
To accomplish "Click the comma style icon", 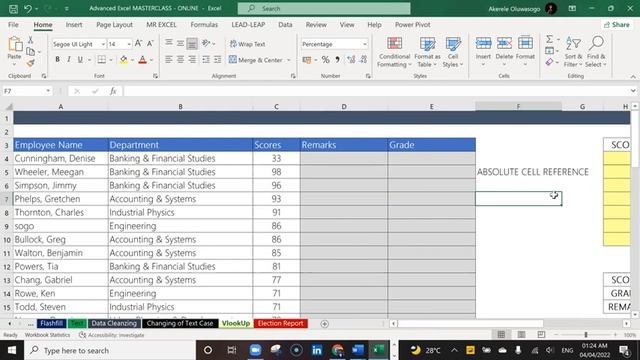I will 337,60.
